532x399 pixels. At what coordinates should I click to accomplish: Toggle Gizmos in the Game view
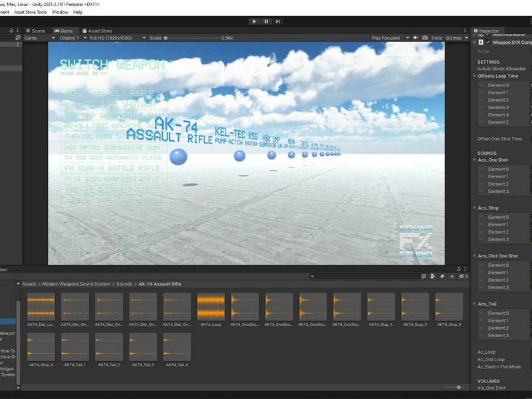(454, 38)
